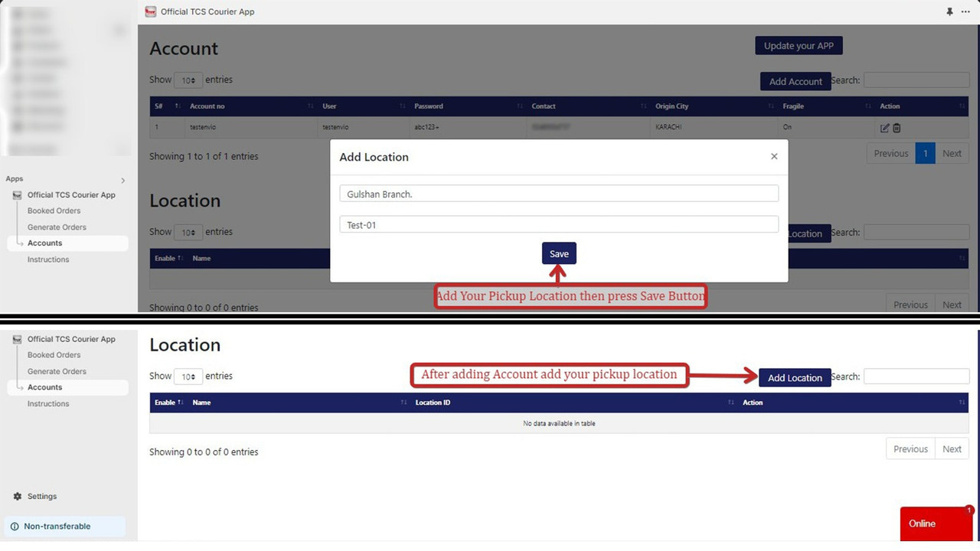Click the TCS Courier App header icon
This screenshot has height=551, width=980.
click(x=149, y=11)
